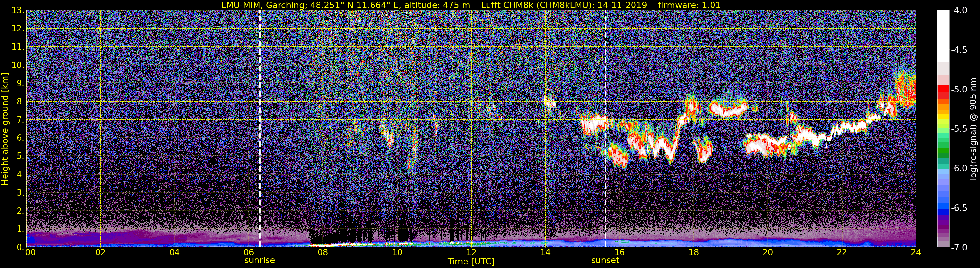Click the '12' time axis tick label
The width and height of the screenshot is (980, 268).
(471, 253)
